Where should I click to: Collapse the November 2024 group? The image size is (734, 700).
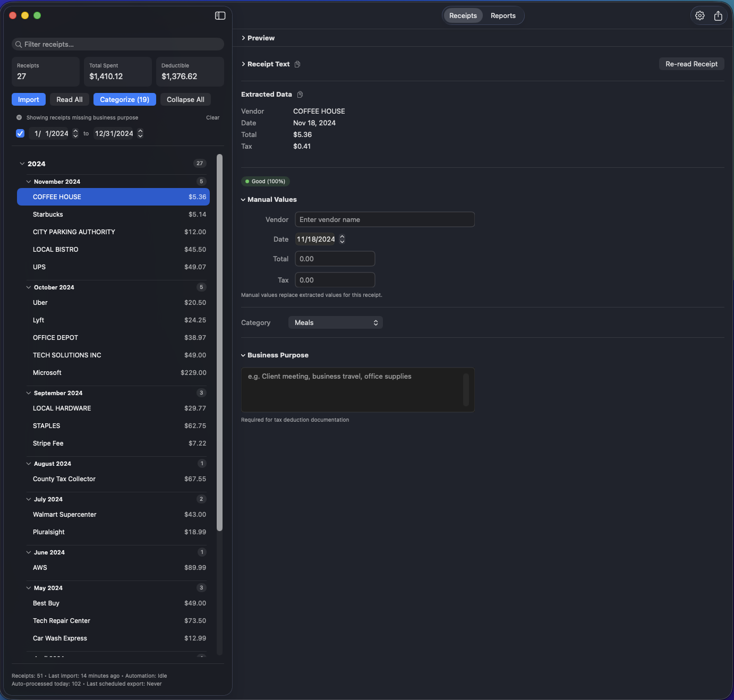point(29,181)
